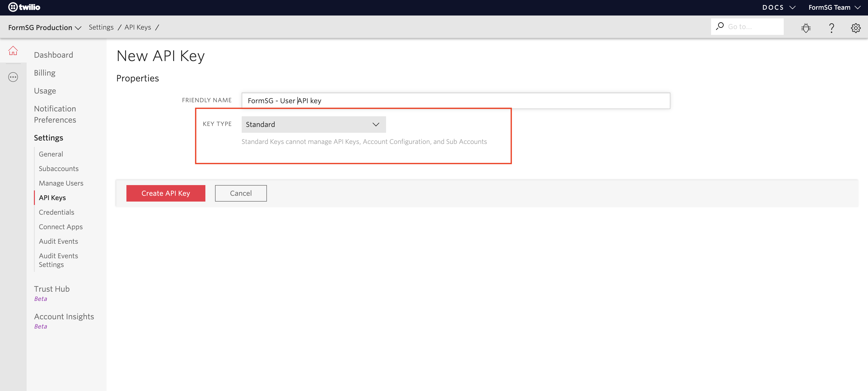Click the Standard Keys description text
The image size is (868, 391).
click(364, 141)
